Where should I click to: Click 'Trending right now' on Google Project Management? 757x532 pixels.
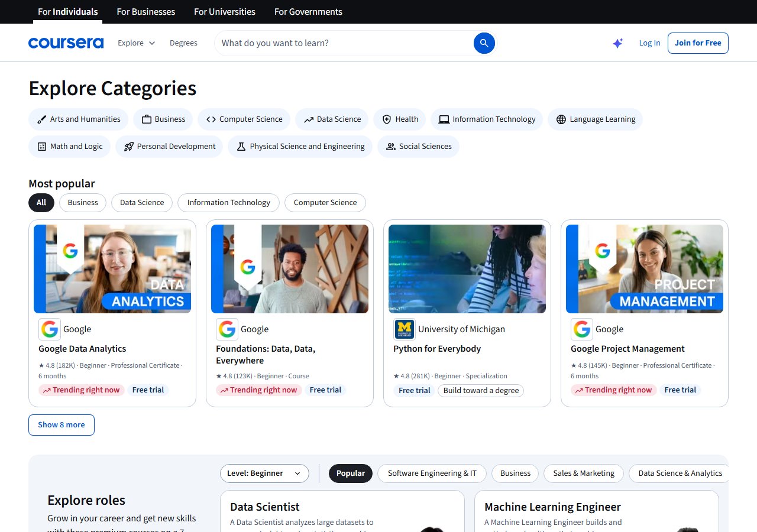pyautogui.click(x=613, y=390)
